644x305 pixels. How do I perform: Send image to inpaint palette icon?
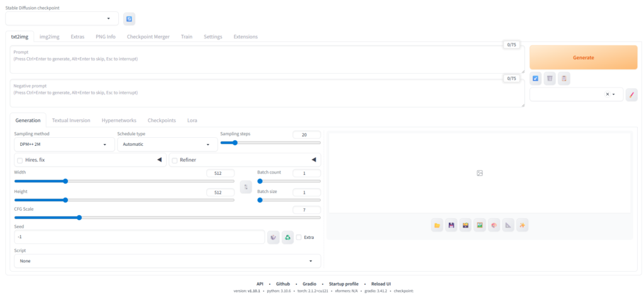click(x=494, y=226)
